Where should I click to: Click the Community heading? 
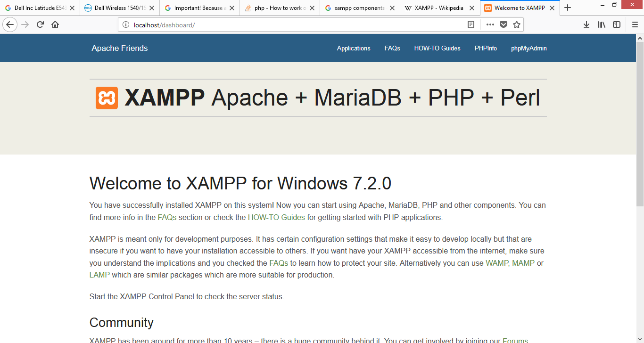coord(122,322)
